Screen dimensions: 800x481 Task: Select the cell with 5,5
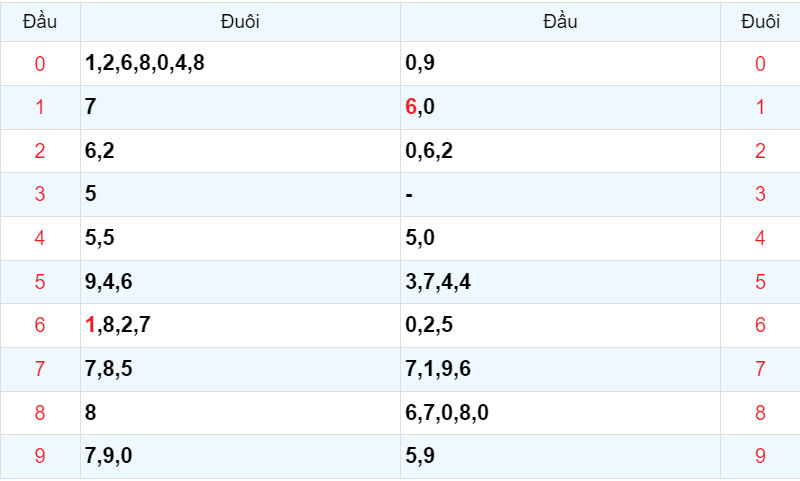coord(240,238)
